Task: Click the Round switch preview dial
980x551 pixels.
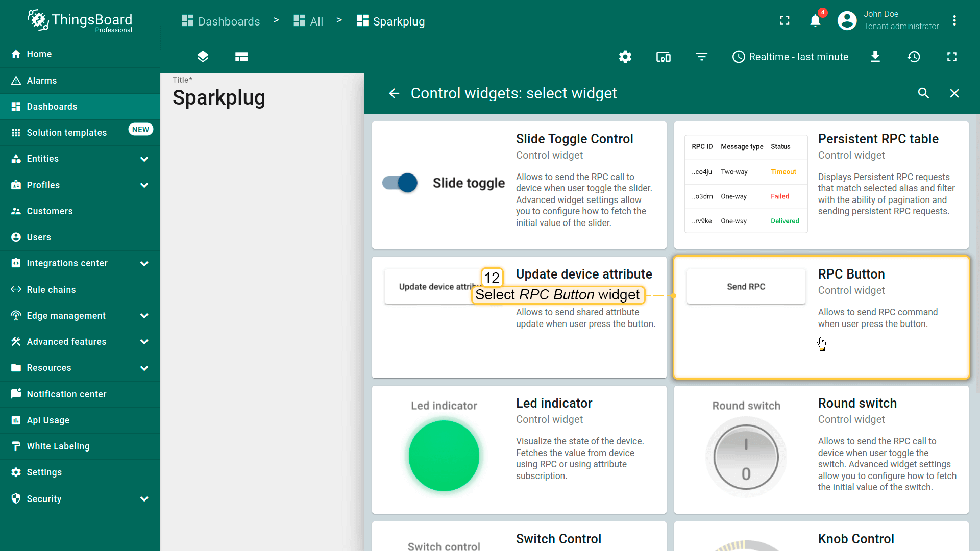Action: [x=746, y=457]
